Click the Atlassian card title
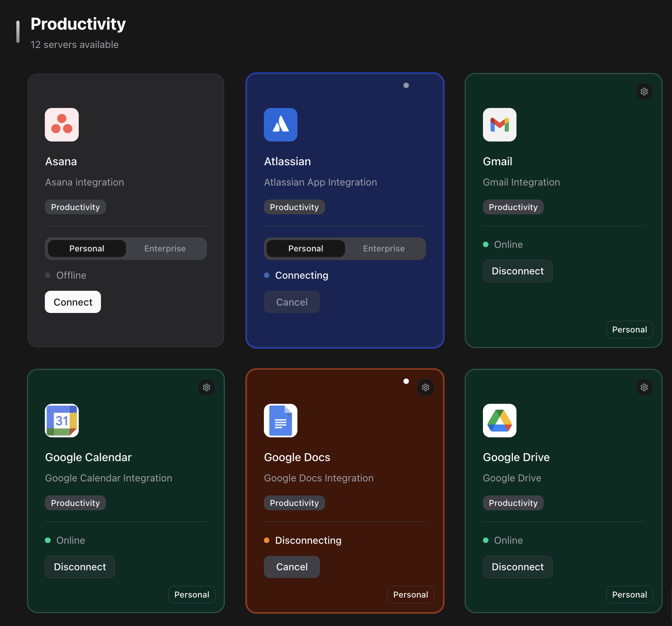The image size is (672, 626). (x=287, y=161)
